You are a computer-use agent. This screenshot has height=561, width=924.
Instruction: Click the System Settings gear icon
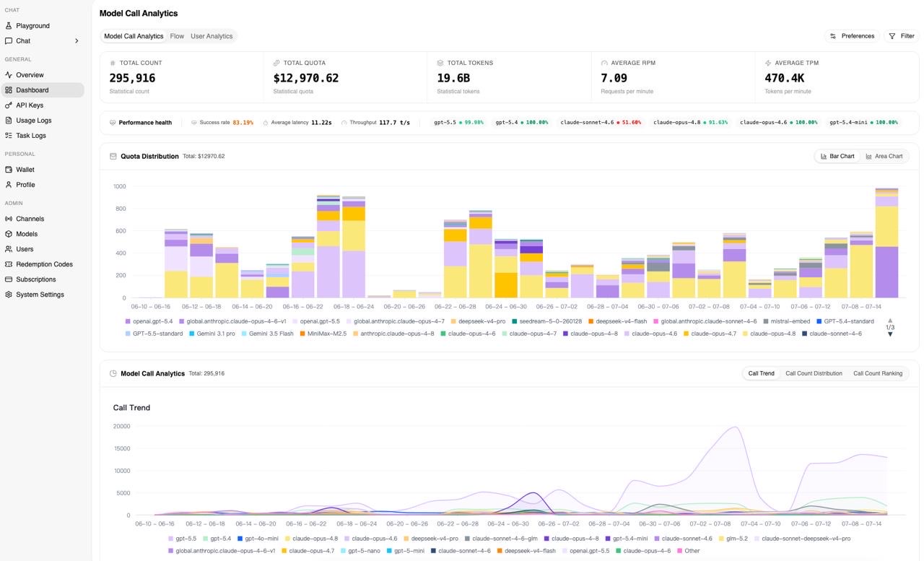tap(9, 294)
